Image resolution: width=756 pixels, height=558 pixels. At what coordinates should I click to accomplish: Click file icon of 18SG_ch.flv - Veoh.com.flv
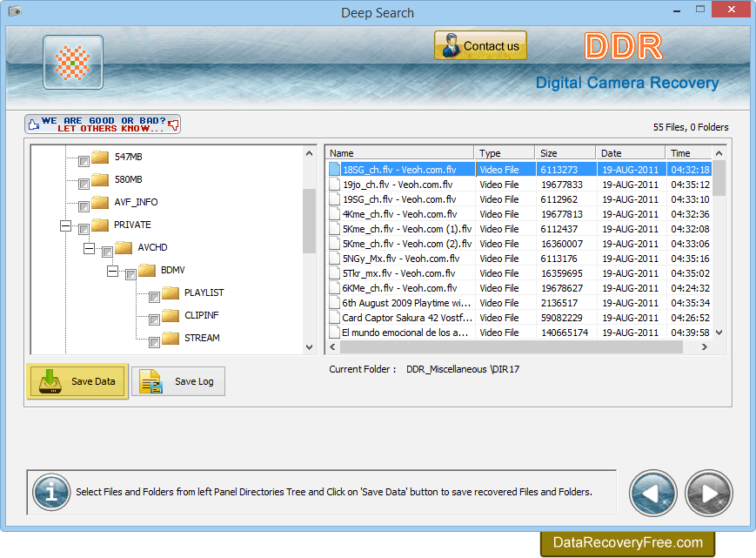tap(334, 169)
